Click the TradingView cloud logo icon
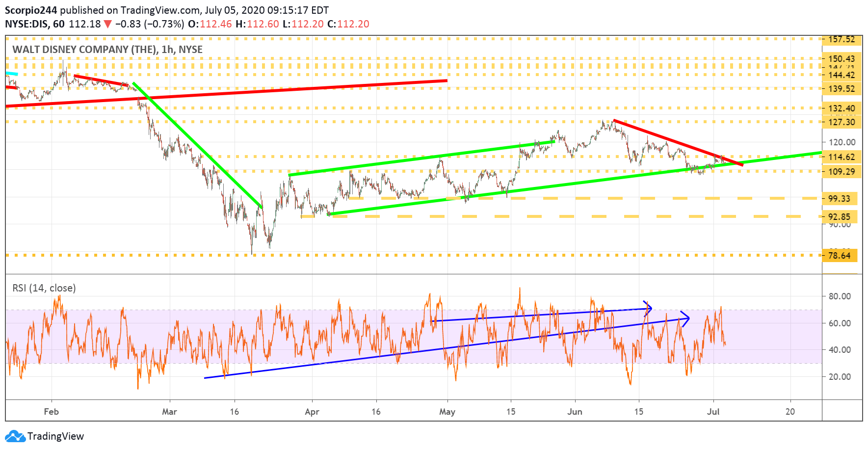 [x=15, y=436]
